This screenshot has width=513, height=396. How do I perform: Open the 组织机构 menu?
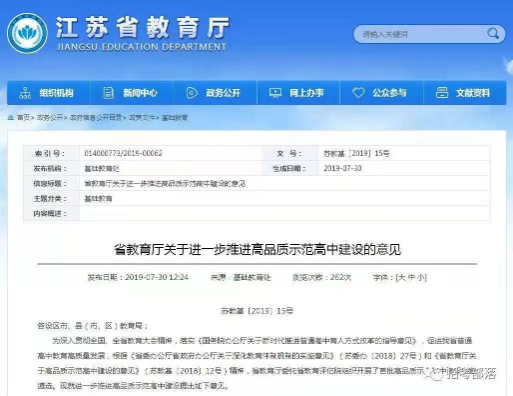(x=49, y=93)
